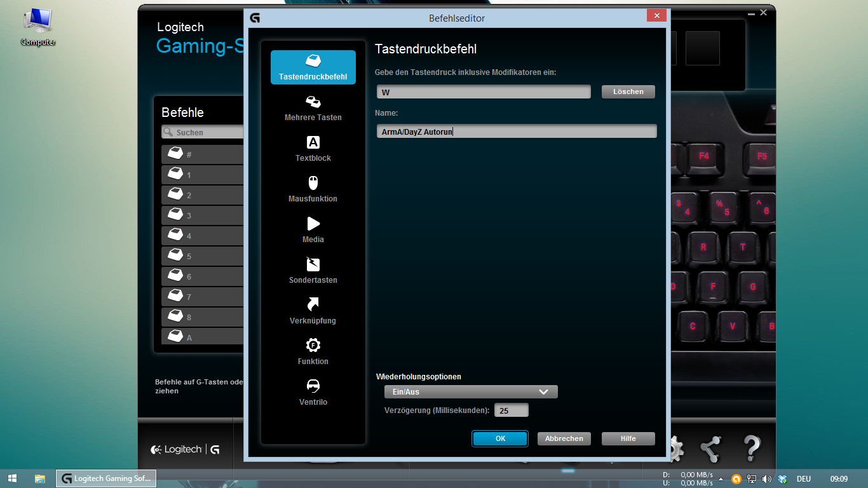The image size is (868, 488).
Task: Click the R key on keyboard image
Action: pyautogui.click(x=703, y=247)
